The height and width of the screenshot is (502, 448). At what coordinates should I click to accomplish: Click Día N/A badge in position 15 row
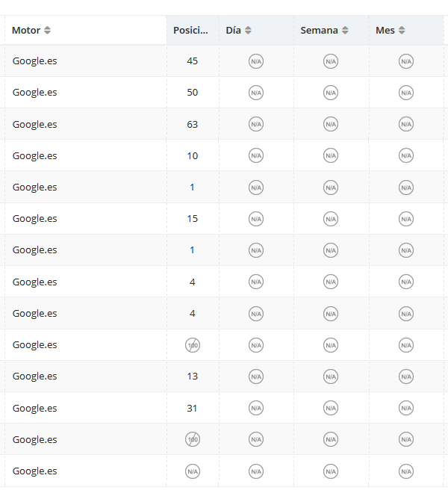click(x=256, y=219)
